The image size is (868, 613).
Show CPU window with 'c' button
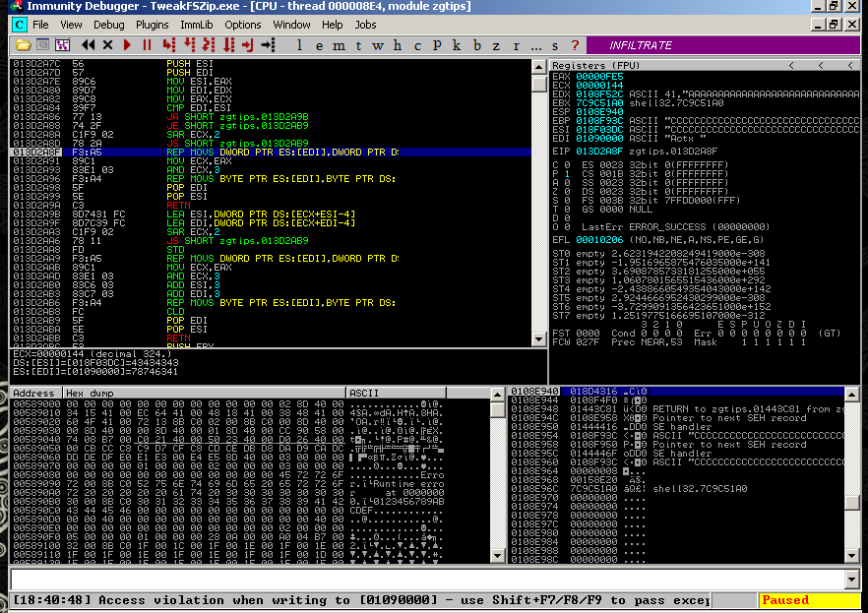[x=417, y=46]
